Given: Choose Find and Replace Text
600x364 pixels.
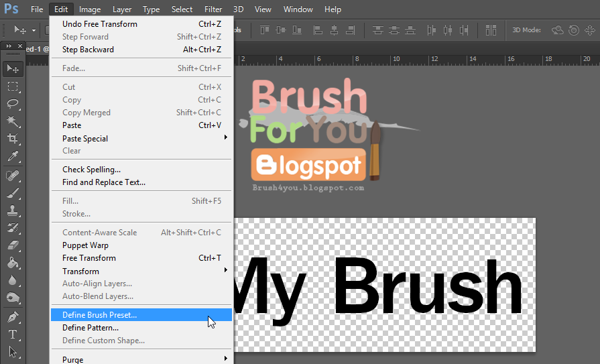Looking at the screenshot, I should click(x=141, y=182).
